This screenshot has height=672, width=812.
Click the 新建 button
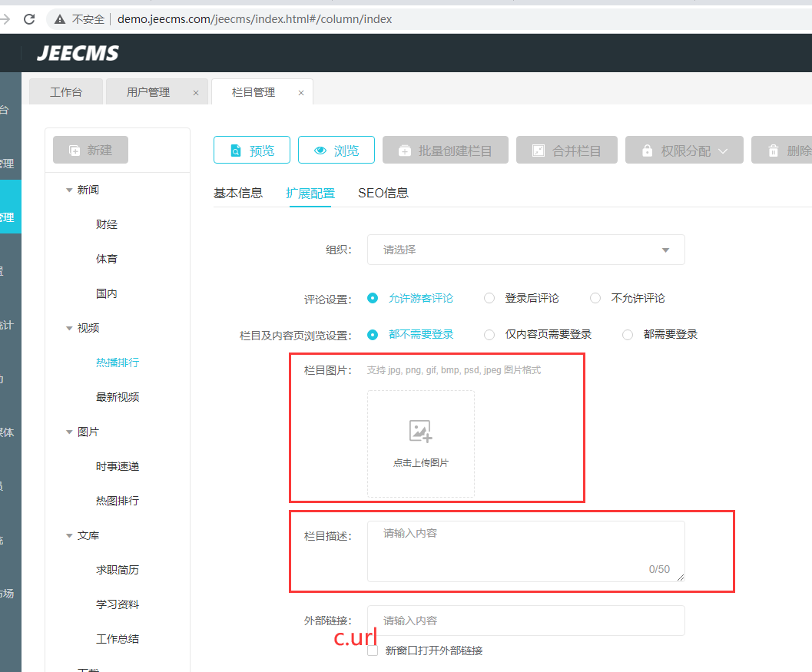coord(91,151)
